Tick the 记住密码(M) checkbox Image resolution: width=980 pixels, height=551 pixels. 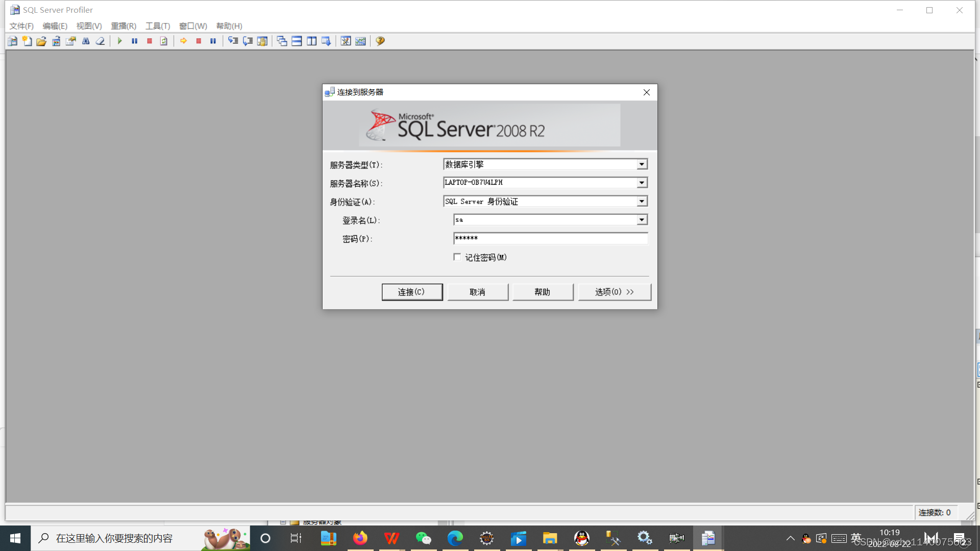coord(457,257)
